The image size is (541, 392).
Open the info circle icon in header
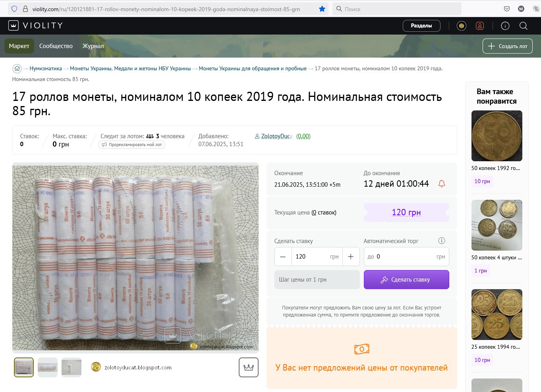505,26
